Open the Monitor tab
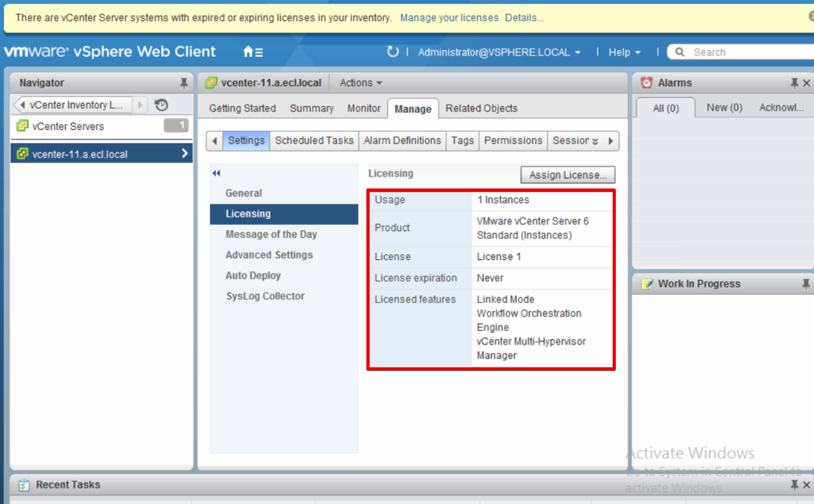The image size is (814, 504). (x=364, y=108)
